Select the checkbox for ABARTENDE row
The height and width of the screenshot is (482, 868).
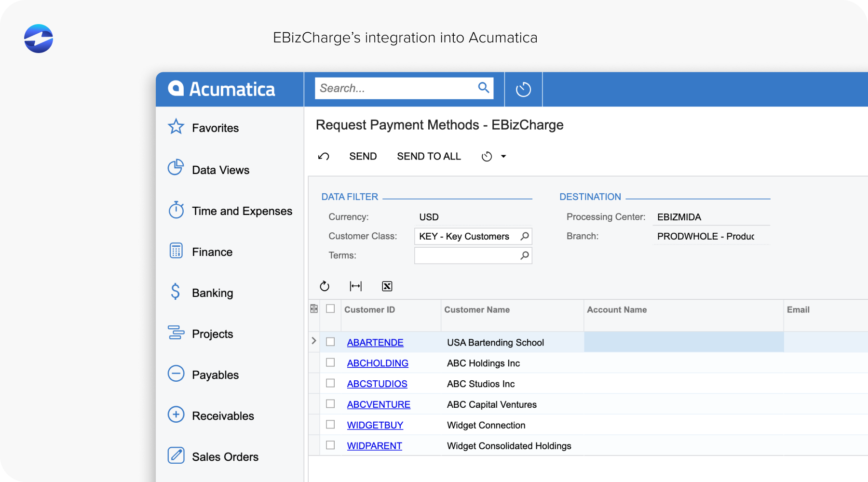pyautogui.click(x=331, y=341)
